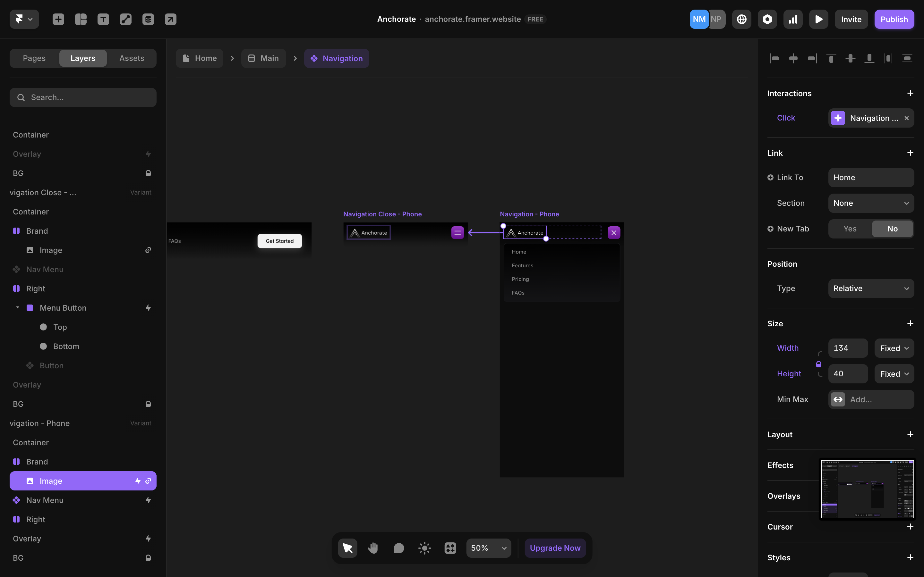Open the CMS database icon

pyautogui.click(x=148, y=19)
